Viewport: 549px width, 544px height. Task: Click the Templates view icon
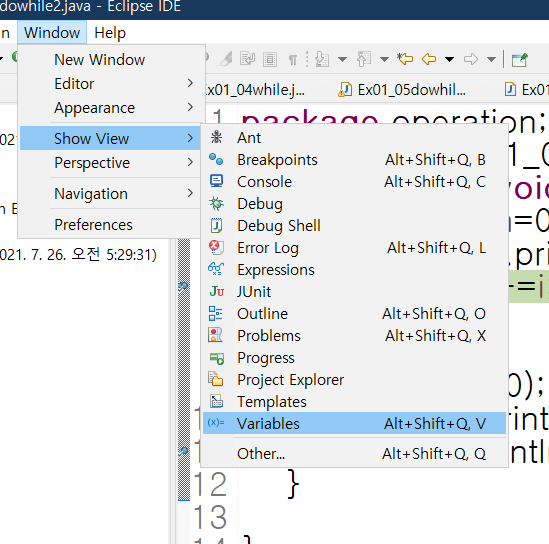point(216,401)
